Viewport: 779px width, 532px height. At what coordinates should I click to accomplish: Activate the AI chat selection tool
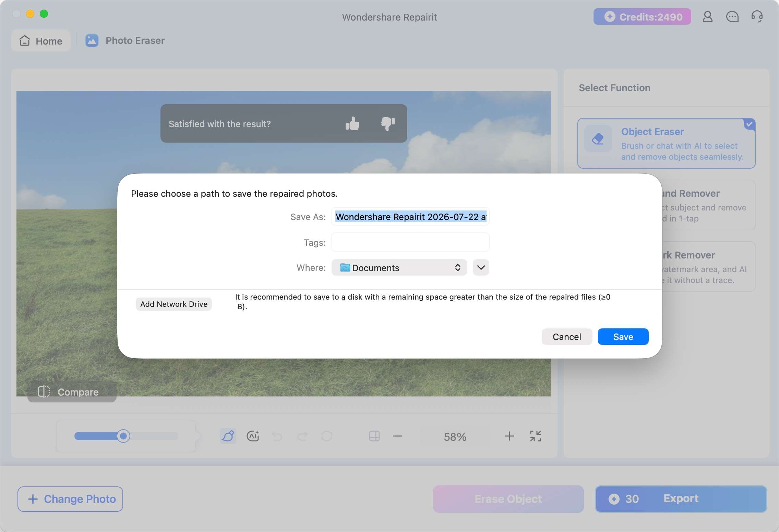(253, 436)
